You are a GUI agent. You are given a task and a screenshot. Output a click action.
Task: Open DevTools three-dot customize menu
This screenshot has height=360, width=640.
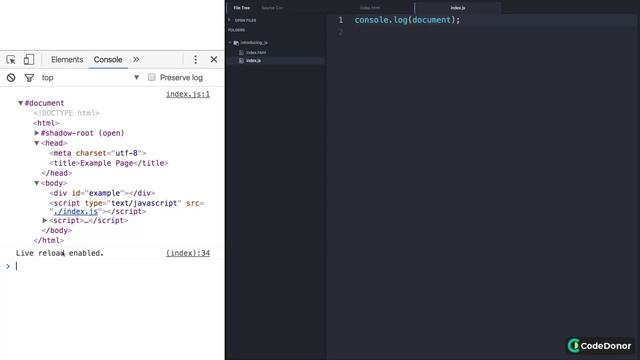point(196,60)
